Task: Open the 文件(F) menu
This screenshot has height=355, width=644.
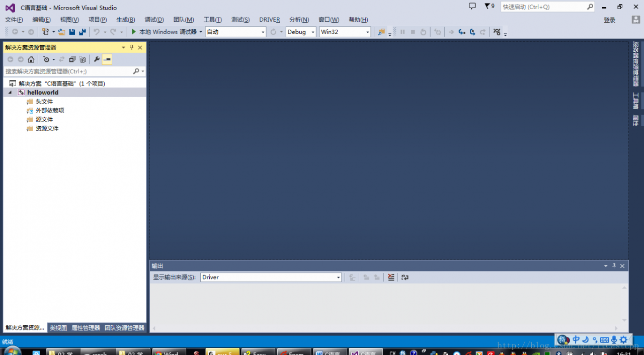Action: click(x=14, y=20)
